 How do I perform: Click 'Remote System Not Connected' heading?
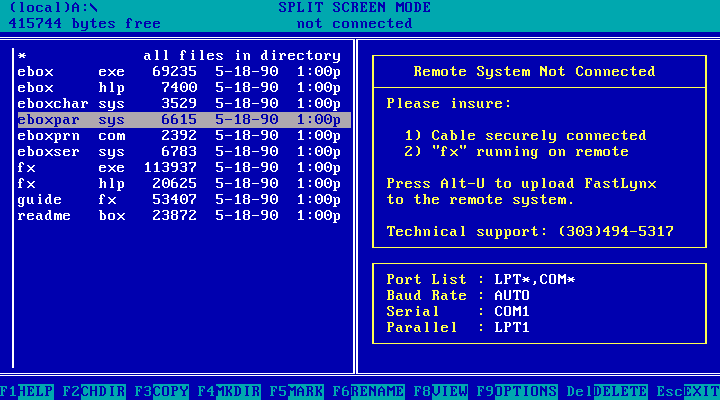pos(534,72)
